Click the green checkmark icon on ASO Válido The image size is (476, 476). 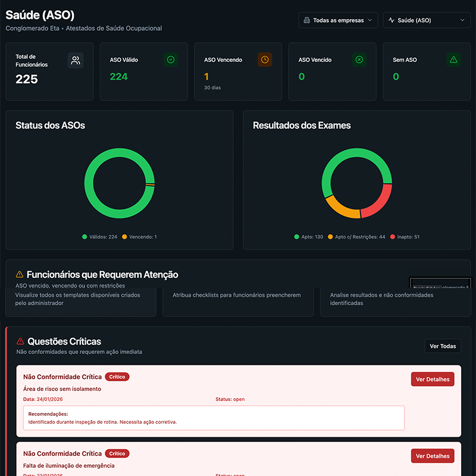pos(171,59)
